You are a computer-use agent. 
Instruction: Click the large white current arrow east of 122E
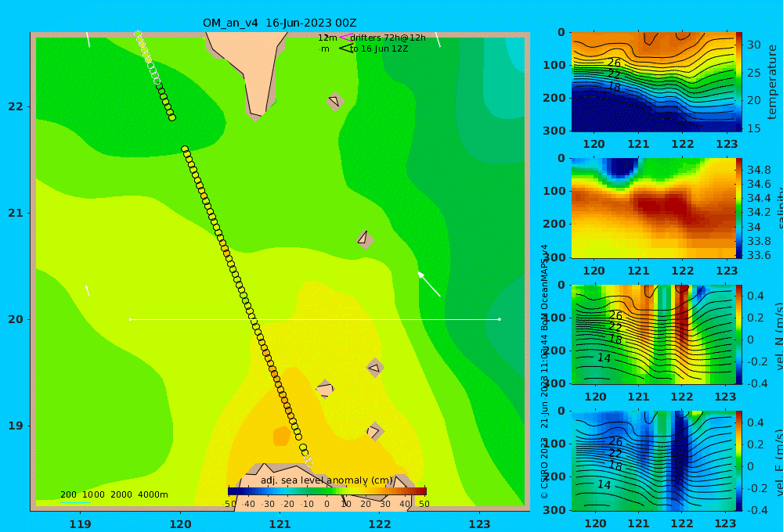click(429, 284)
